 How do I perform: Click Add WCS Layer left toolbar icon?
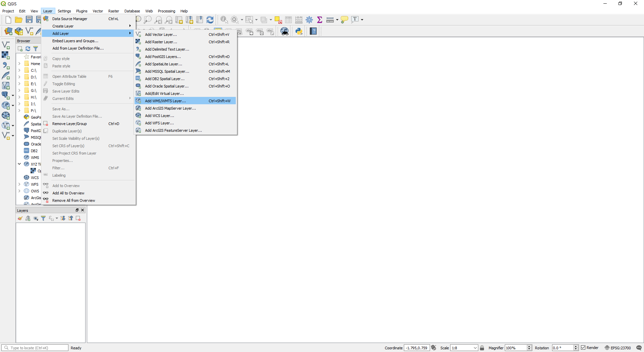[6, 115]
